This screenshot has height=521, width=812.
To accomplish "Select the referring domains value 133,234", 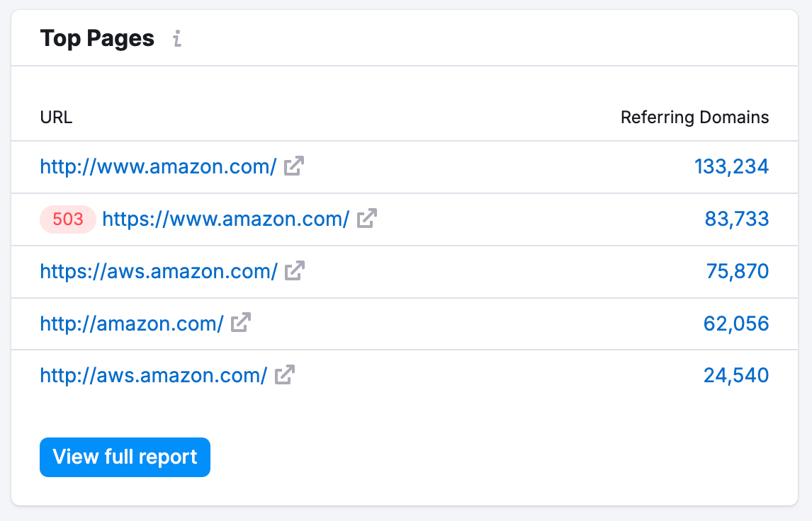I will (x=731, y=166).
